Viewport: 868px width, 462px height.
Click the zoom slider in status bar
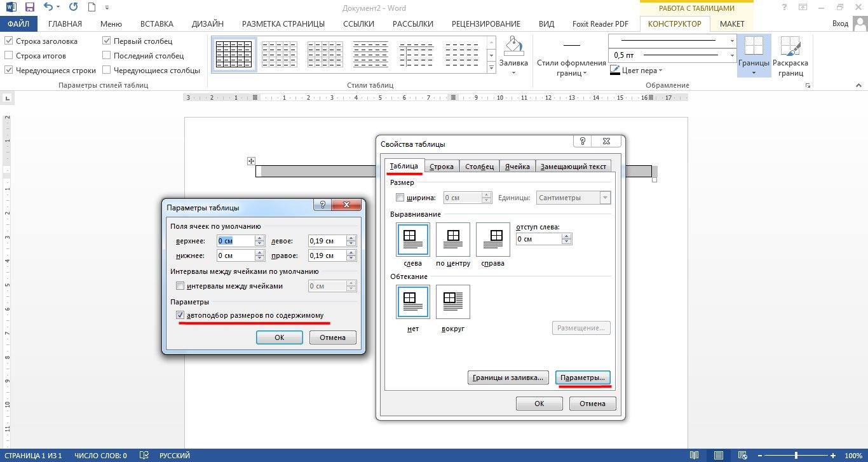[x=796, y=455]
